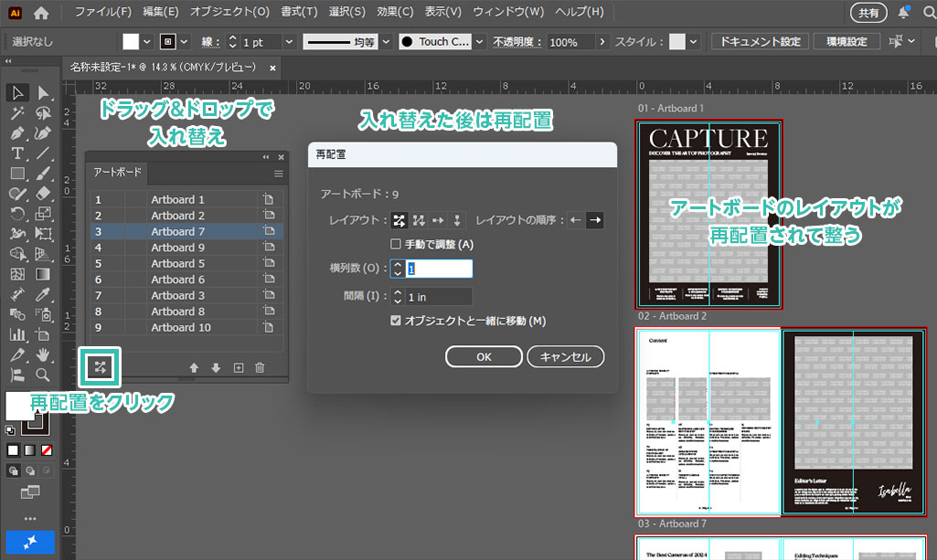Uncheck オブジェクトと一緒に移動 checkbox
Image resolution: width=937 pixels, height=560 pixels.
click(396, 321)
